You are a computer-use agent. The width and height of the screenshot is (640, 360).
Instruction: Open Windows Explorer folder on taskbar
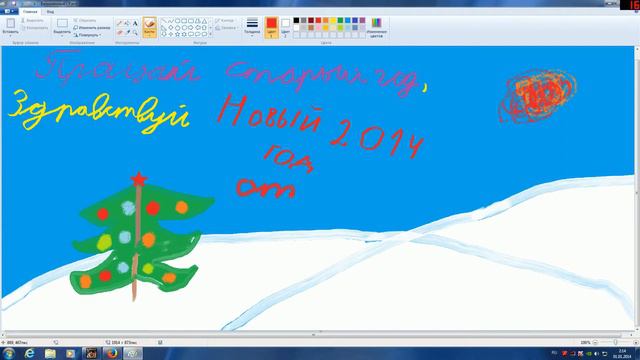click(50, 353)
